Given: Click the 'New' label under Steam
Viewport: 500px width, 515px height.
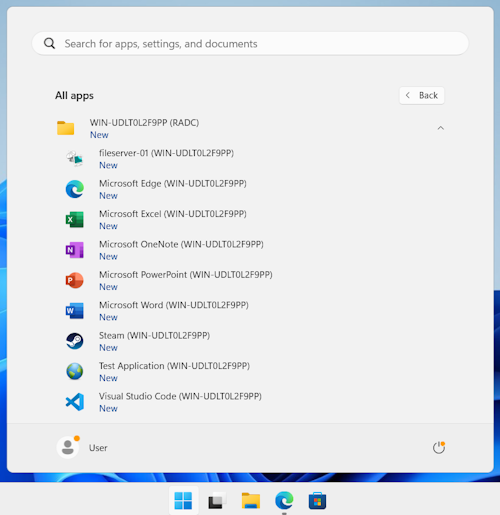Looking at the screenshot, I should pyautogui.click(x=108, y=348).
